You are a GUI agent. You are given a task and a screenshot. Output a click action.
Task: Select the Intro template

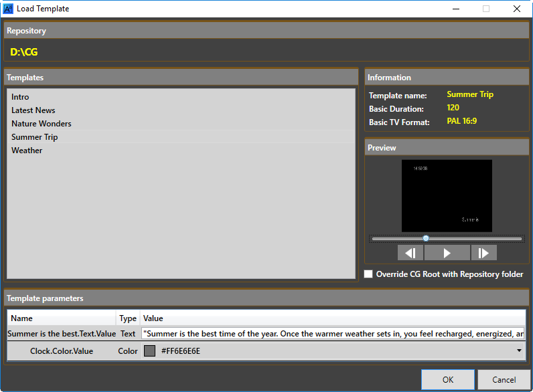(181, 97)
